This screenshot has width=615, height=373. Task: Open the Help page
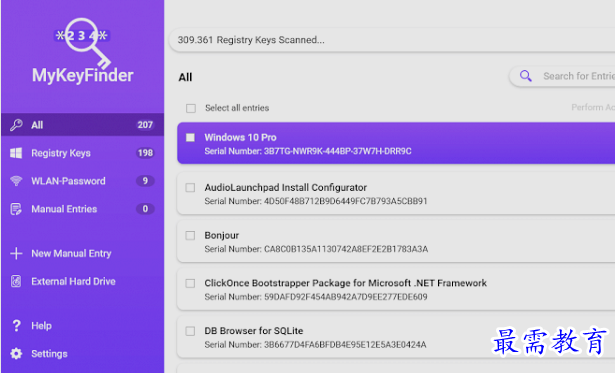[83, 326]
